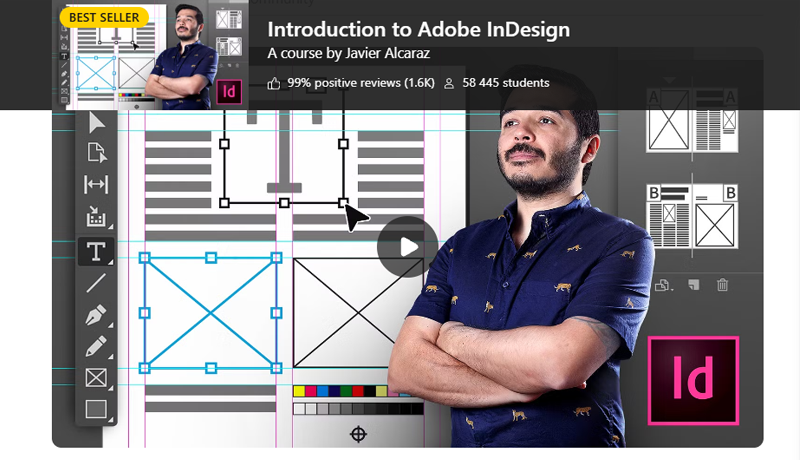Viewport: 800px width, 460px height.
Task: Click the person icon beside the students count
Action: coord(449,84)
